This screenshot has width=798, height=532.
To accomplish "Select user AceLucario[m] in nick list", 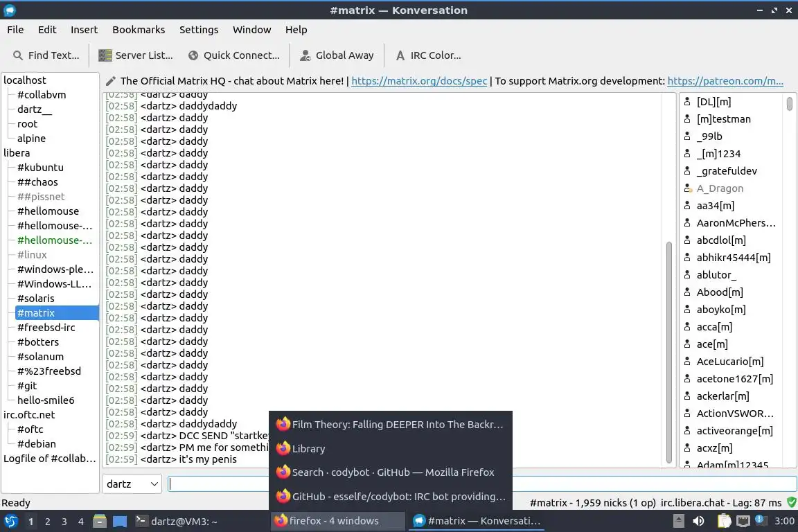I will (730, 362).
